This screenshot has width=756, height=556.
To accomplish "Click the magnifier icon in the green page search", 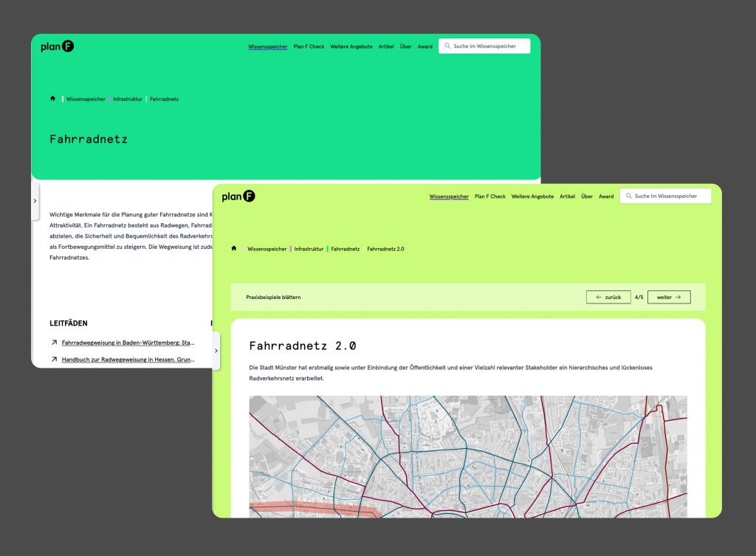I will pos(447,47).
